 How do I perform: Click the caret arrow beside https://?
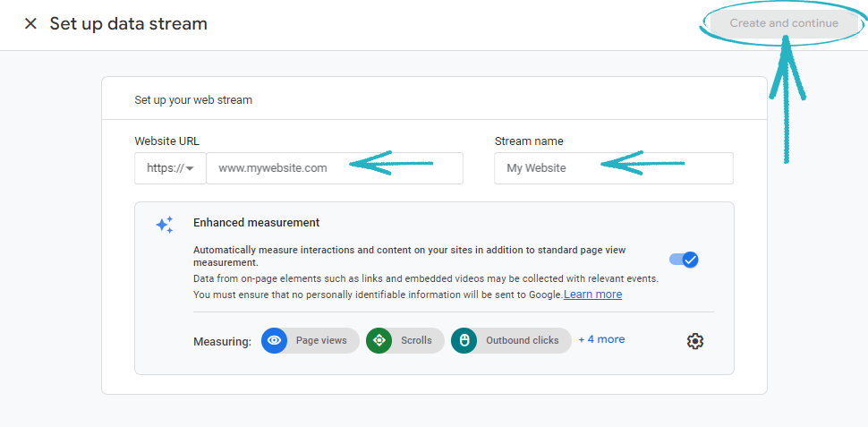point(190,168)
